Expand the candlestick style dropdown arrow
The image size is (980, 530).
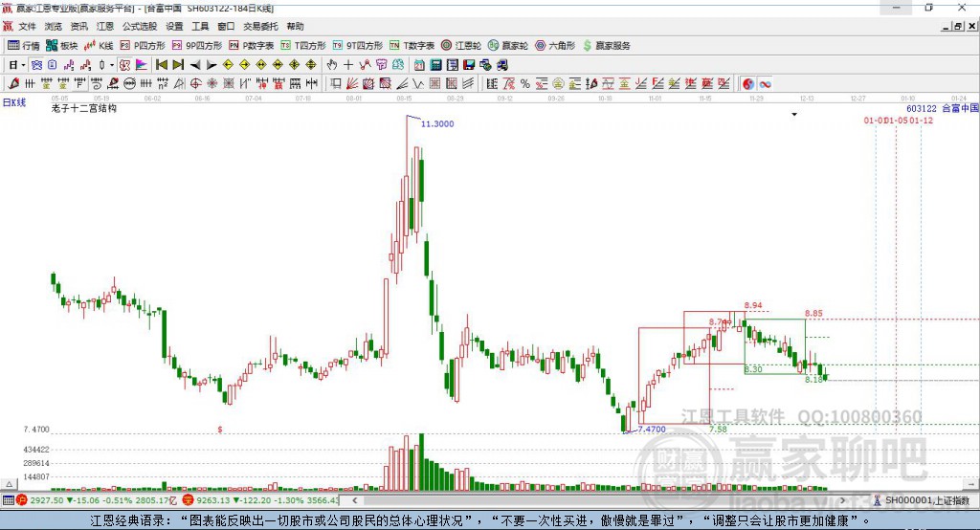tap(112, 65)
